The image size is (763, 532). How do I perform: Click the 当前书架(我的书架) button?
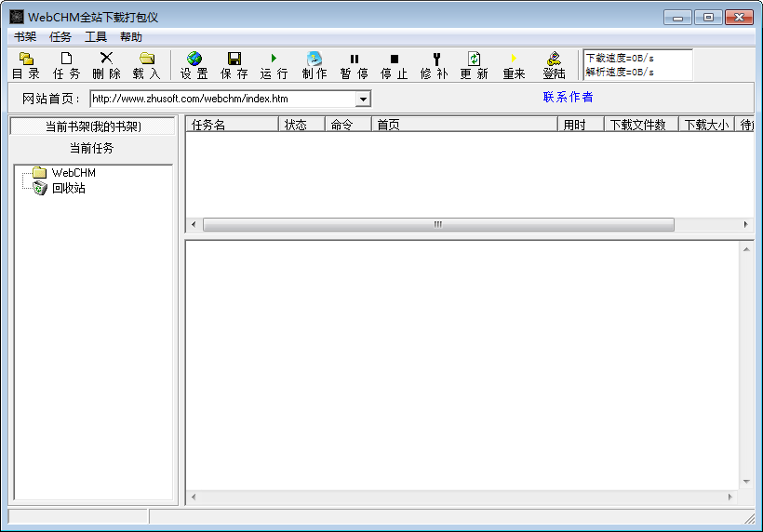click(92, 126)
